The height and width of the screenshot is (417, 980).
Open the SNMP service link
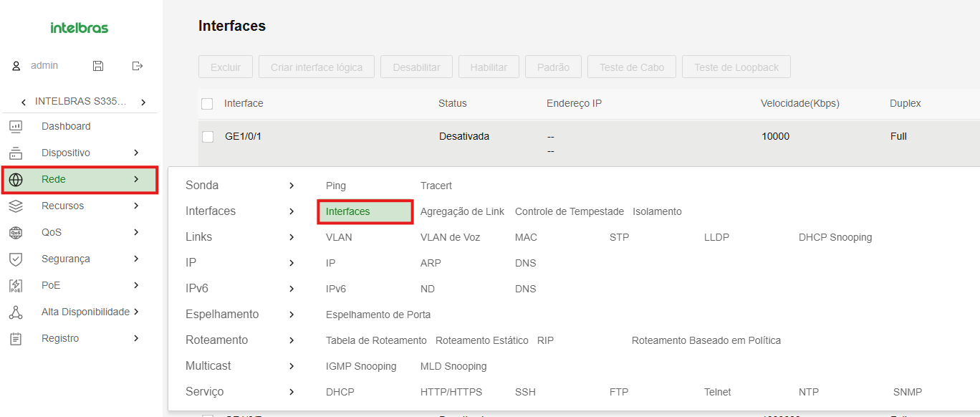coord(907,392)
